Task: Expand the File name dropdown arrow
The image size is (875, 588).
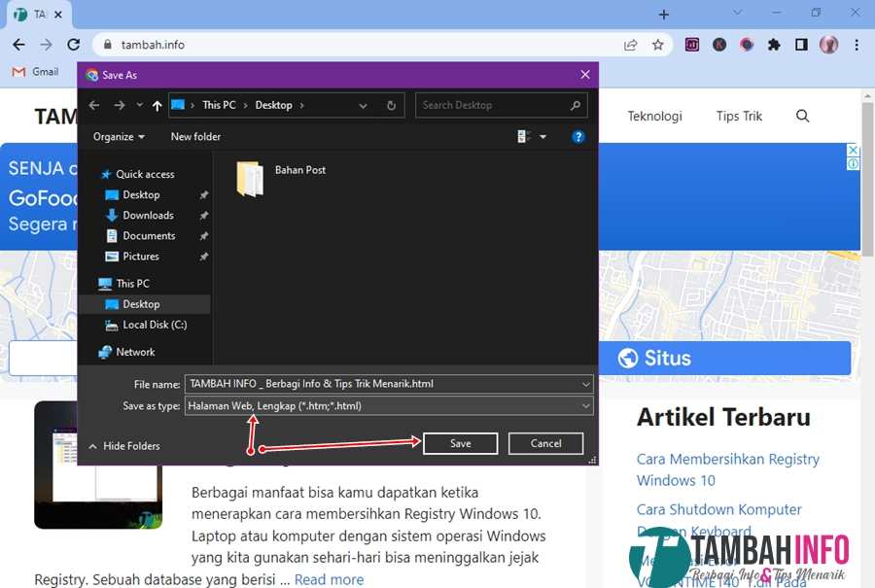Action: coord(586,384)
